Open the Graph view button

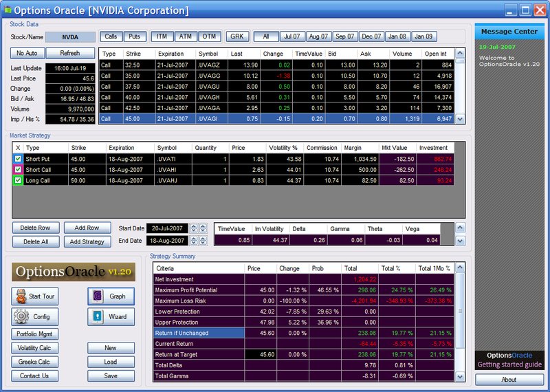coord(111,296)
